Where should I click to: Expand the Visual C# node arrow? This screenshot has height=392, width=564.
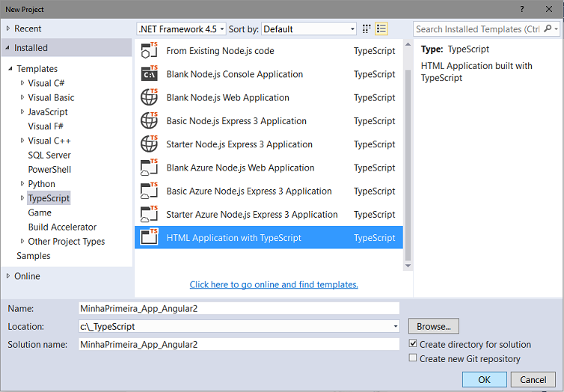click(x=22, y=83)
